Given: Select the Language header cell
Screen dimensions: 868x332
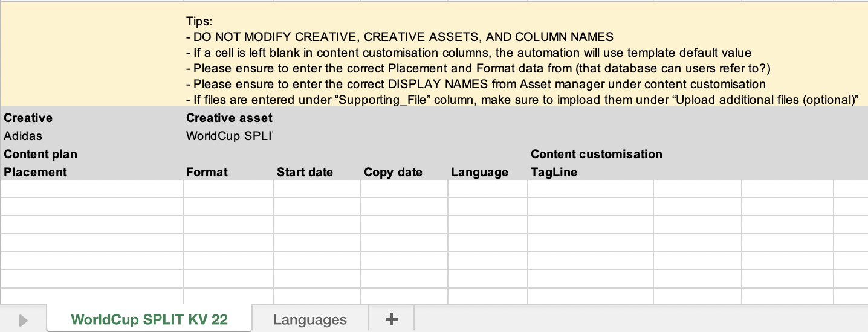Looking at the screenshot, I should [488, 172].
